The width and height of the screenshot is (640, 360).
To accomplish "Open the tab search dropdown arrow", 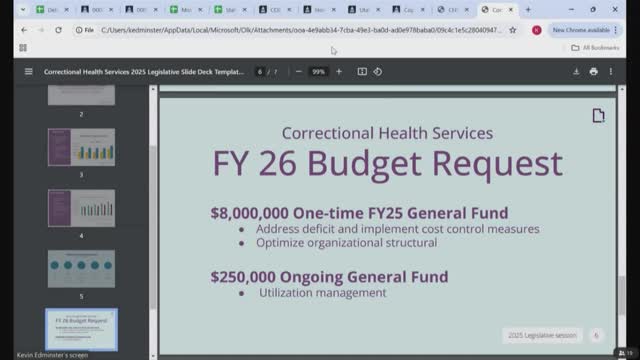I will [x=23, y=9].
